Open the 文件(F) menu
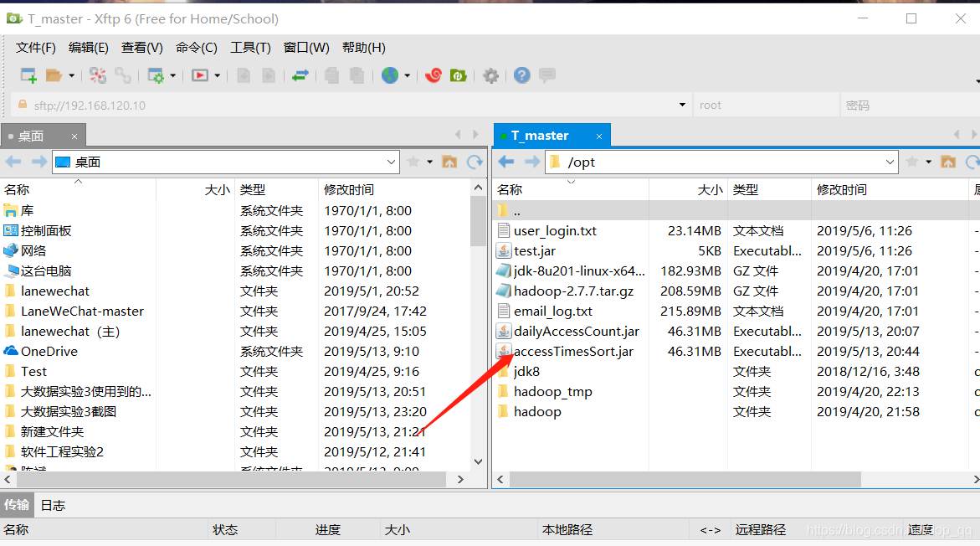The height and width of the screenshot is (546, 980). click(36, 48)
